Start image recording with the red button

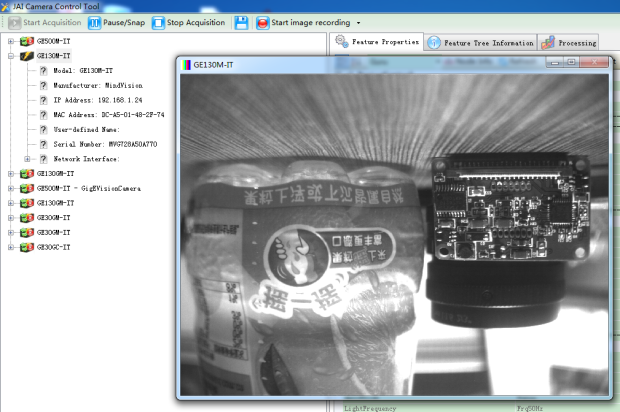tap(303, 23)
